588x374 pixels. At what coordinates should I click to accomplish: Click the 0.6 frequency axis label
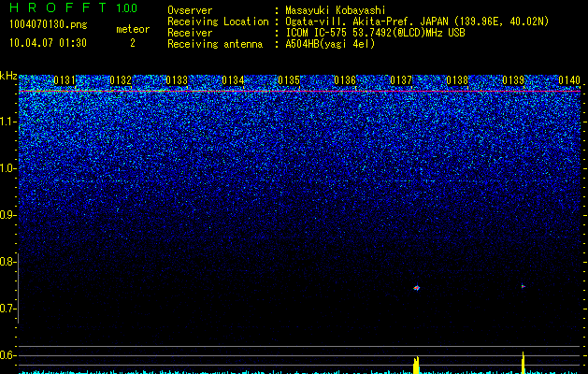(x=8, y=355)
